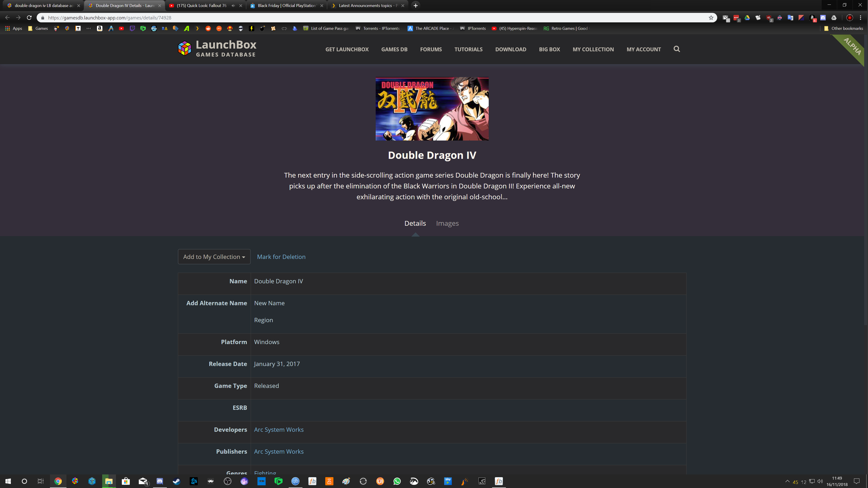
Task: Open the Games bookmarks folder
Action: (38, 29)
